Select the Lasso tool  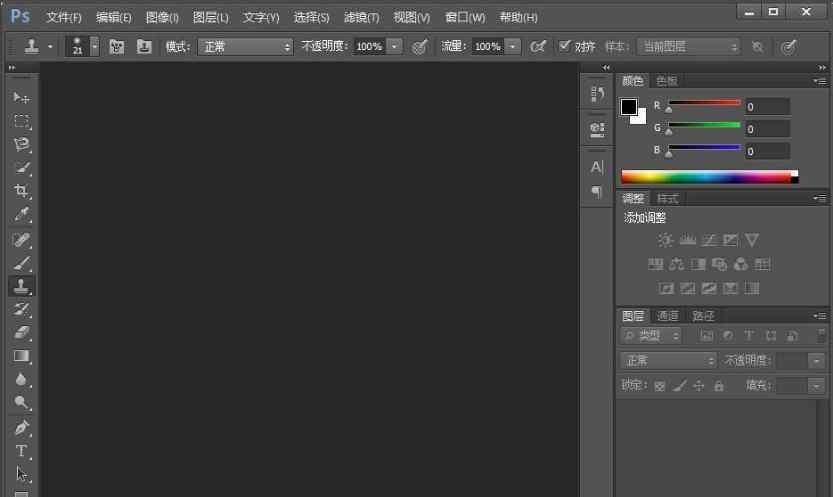click(21, 144)
